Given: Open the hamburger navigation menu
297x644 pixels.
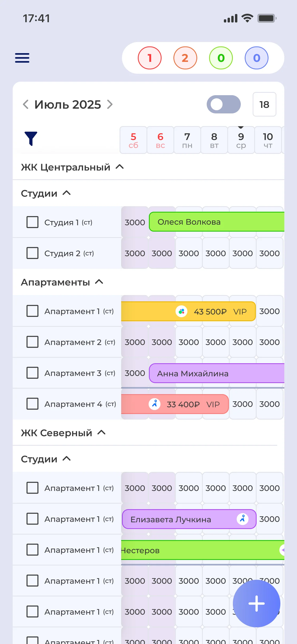Looking at the screenshot, I should (22, 58).
